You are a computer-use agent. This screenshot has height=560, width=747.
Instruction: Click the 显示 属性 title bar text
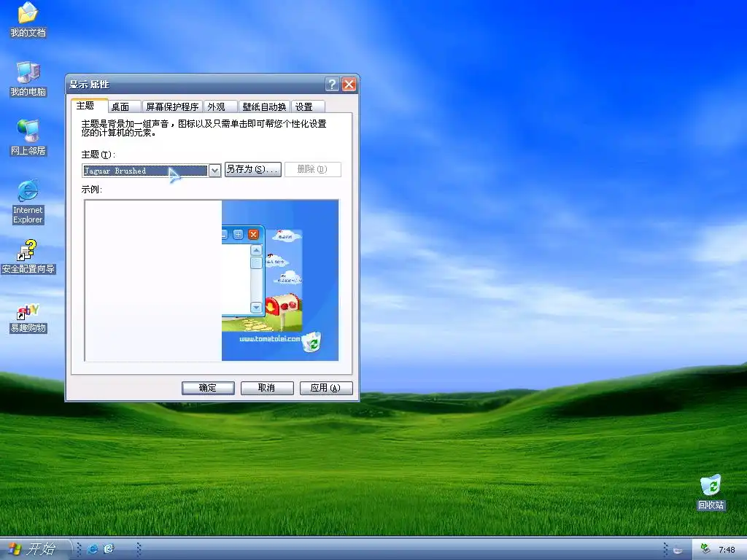pyautogui.click(x=89, y=85)
